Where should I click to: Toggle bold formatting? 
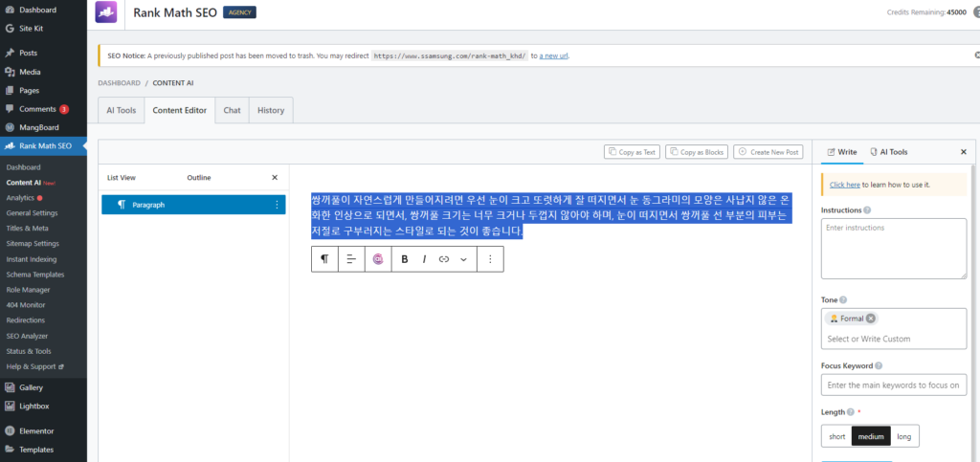(x=405, y=259)
